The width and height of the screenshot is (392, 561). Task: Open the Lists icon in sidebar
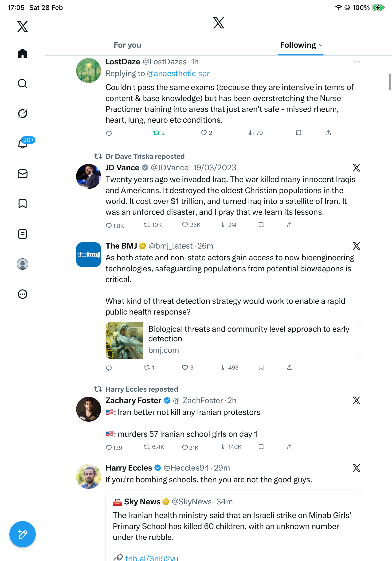tap(23, 234)
